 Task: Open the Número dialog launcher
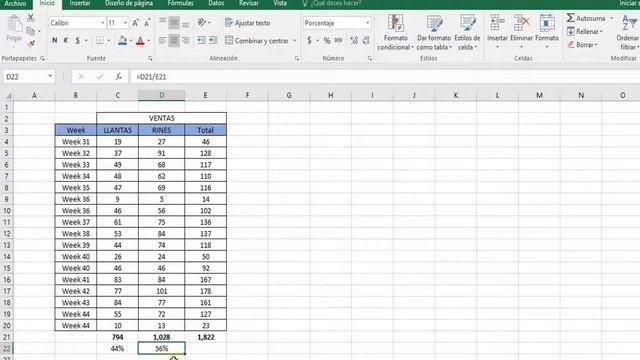coord(370,59)
